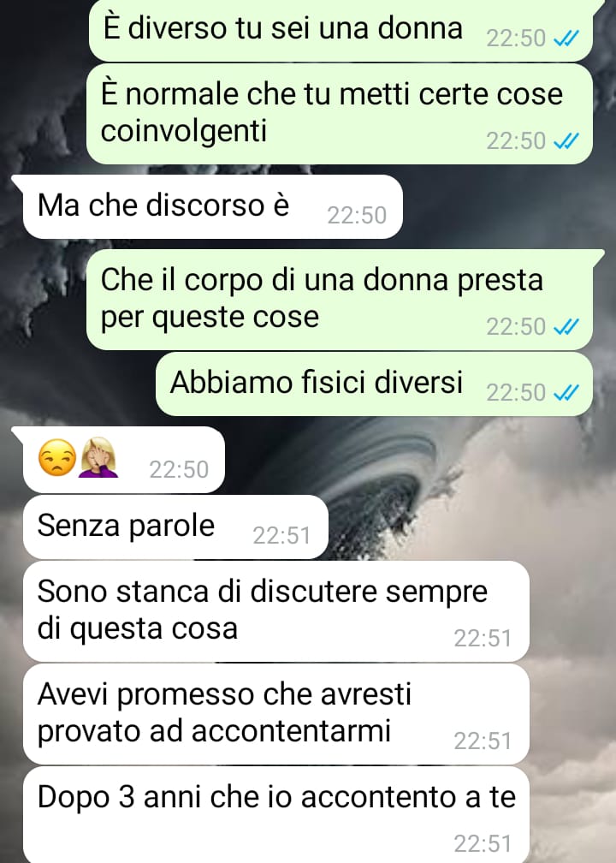Tap the woman facepalming emoji

[x=99, y=457]
